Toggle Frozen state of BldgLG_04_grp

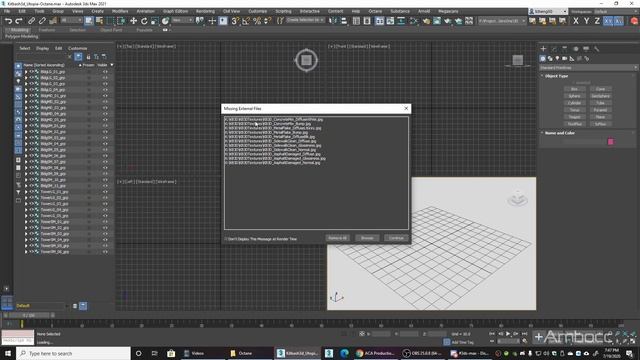point(89,90)
